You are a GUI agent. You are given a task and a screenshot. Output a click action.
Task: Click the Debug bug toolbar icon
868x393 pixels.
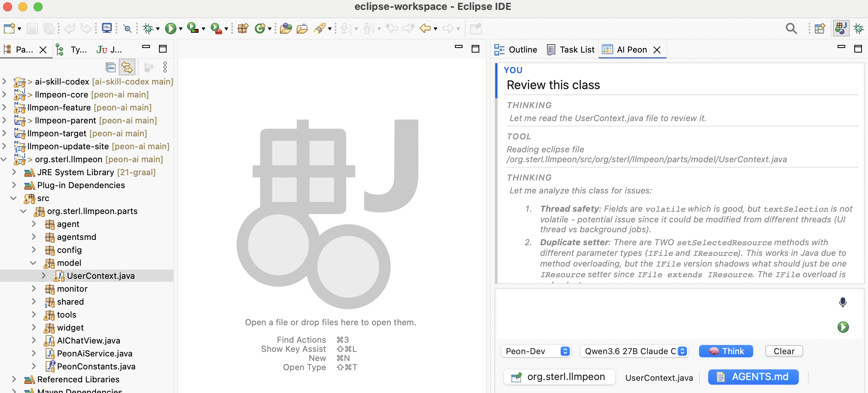point(148,28)
